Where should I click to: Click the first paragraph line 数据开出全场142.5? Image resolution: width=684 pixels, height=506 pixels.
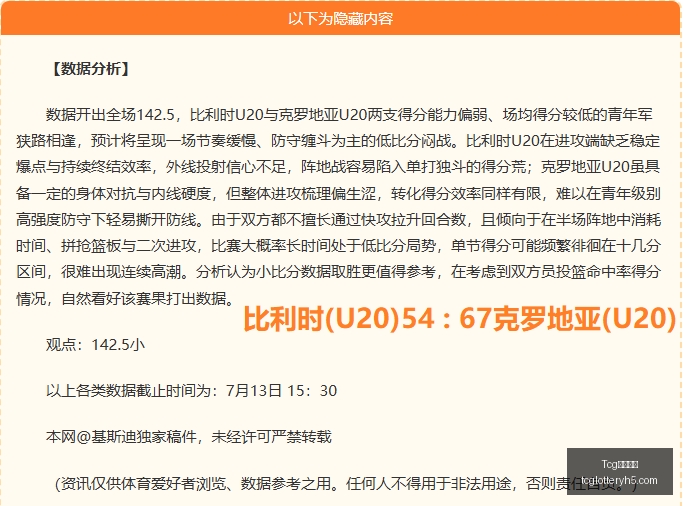click(x=349, y=115)
